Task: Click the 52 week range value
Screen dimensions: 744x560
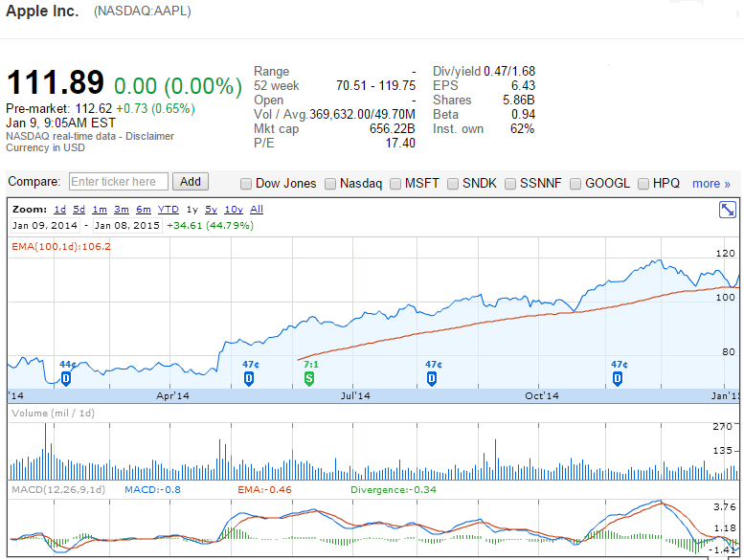Action: (x=375, y=86)
